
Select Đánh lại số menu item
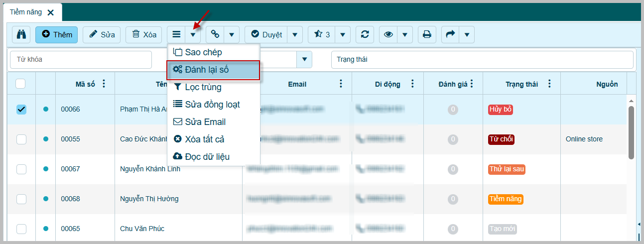tap(213, 70)
